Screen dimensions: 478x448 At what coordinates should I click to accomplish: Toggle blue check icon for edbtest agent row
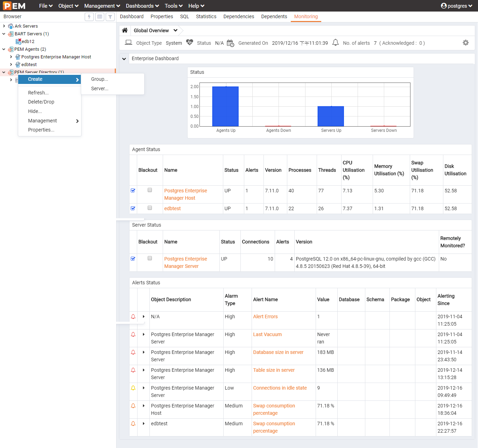(x=133, y=208)
